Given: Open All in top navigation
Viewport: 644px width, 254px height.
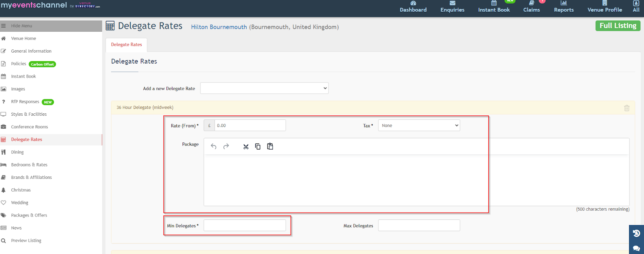Looking at the screenshot, I should (x=636, y=7).
